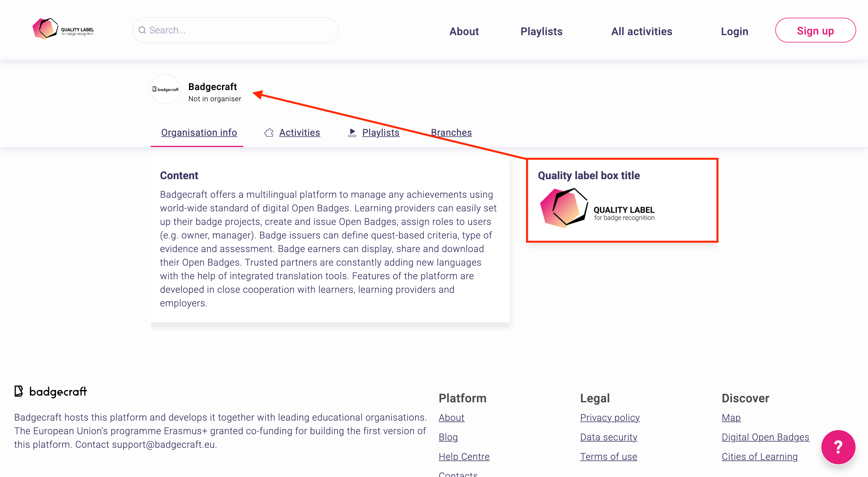Click the Quality Label badge image
Image resolution: width=868 pixels, height=477 pixels.
597,208
